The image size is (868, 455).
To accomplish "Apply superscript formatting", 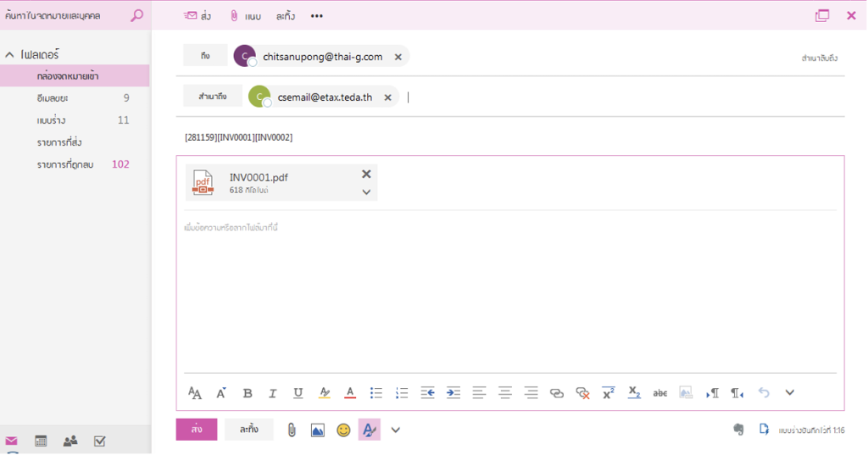I will [x=608, y=393].
